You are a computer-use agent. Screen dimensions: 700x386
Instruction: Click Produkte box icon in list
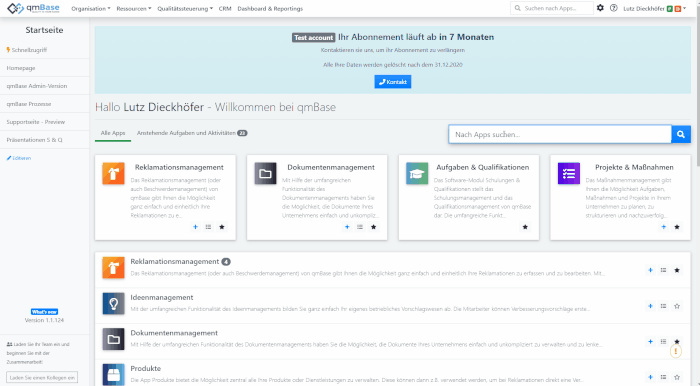tap(113, 374)
